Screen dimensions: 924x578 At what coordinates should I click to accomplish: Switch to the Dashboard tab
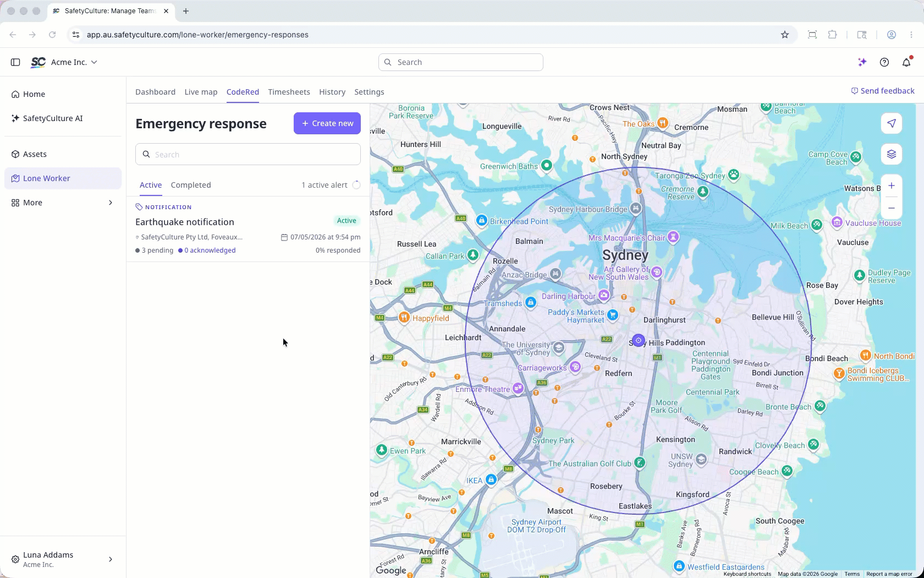click(155, 92)
